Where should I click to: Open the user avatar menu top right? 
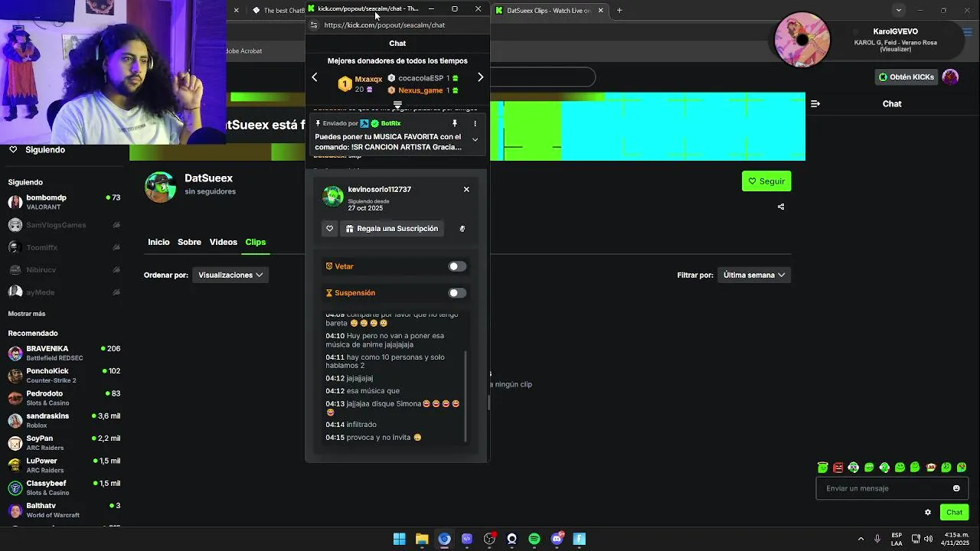coord(950,77)
